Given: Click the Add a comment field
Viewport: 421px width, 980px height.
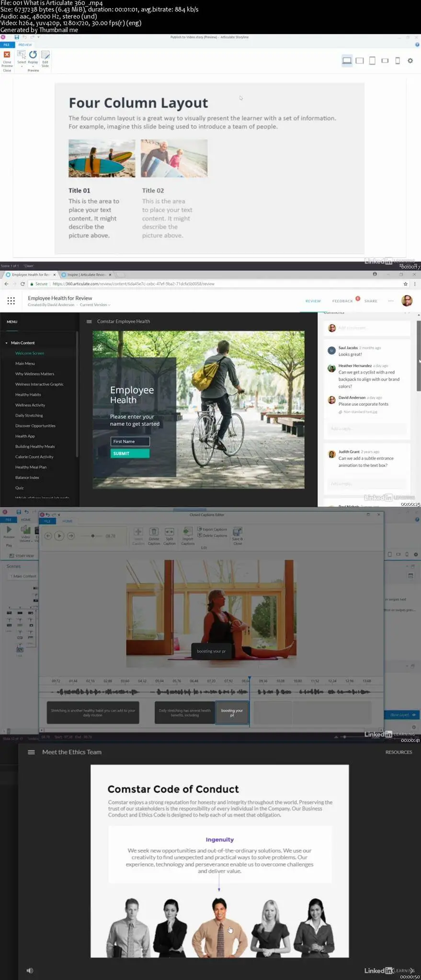Looking at the screenshot, I should (x=368, y=328).
